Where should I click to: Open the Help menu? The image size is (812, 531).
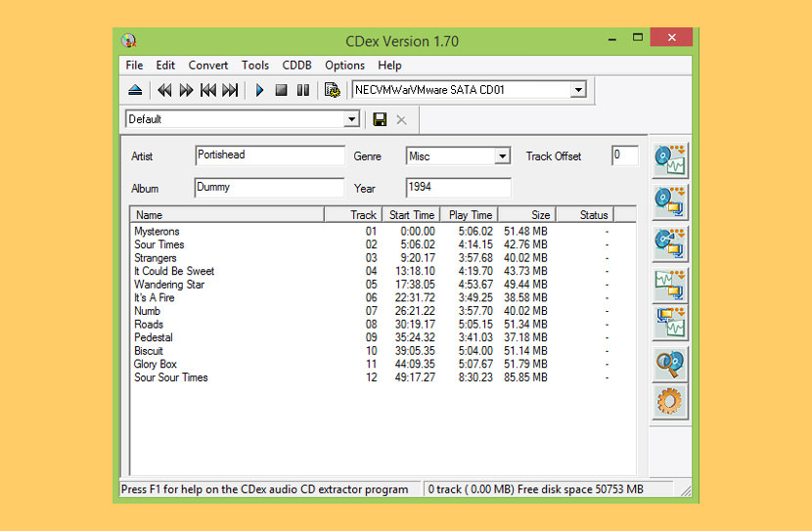coord(389,66)
